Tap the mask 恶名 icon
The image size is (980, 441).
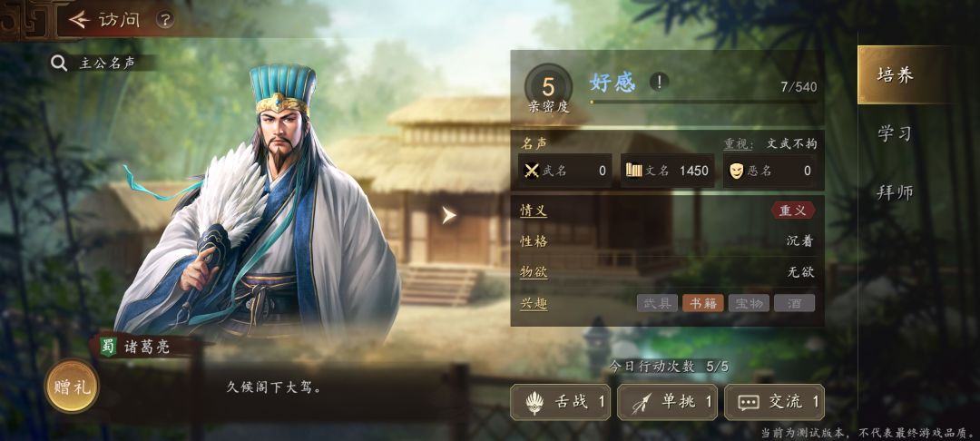click(x=737, y=171)
